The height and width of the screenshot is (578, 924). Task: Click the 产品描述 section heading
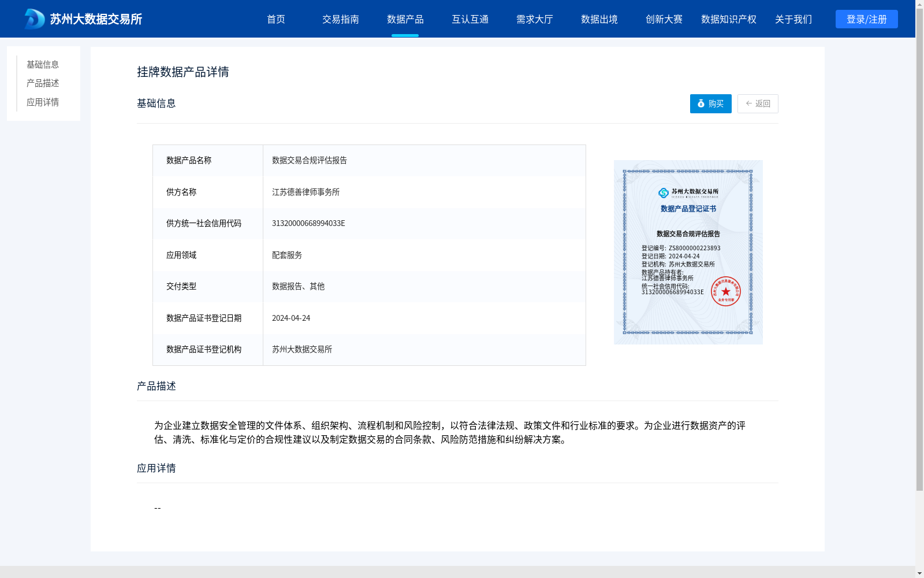[157, 386]
